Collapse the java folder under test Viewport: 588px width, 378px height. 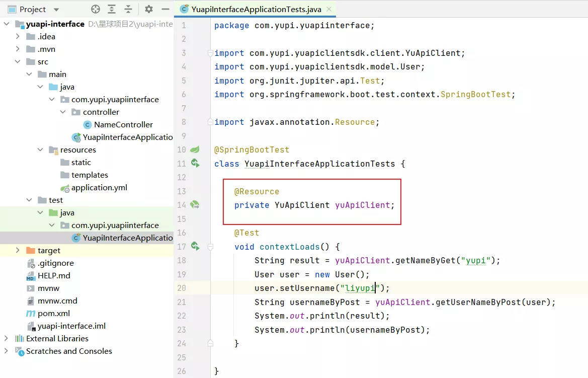coord(41,212)
